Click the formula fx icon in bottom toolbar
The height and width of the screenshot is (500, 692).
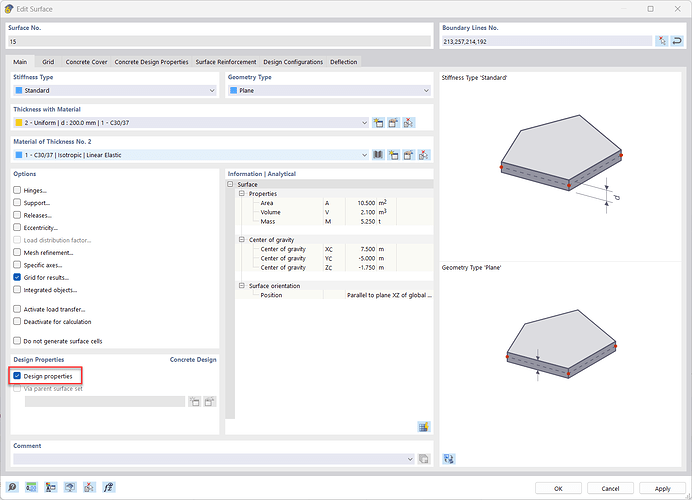[108, 487]
